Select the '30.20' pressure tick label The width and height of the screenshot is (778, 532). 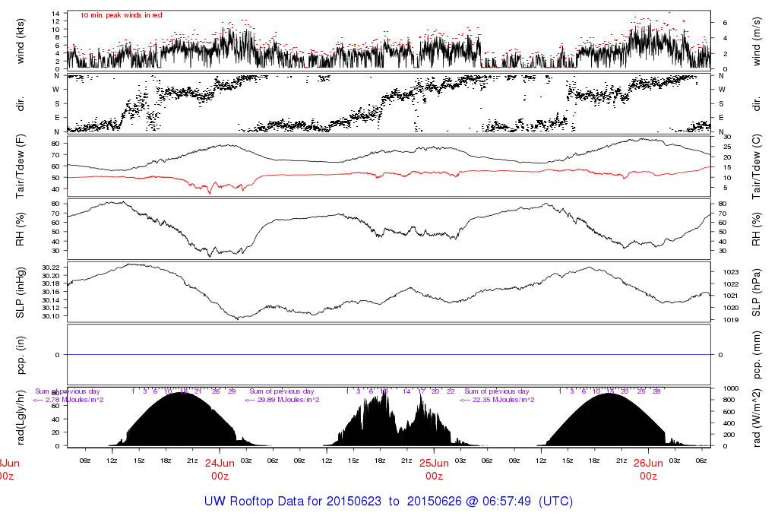(x=51, y=276)
